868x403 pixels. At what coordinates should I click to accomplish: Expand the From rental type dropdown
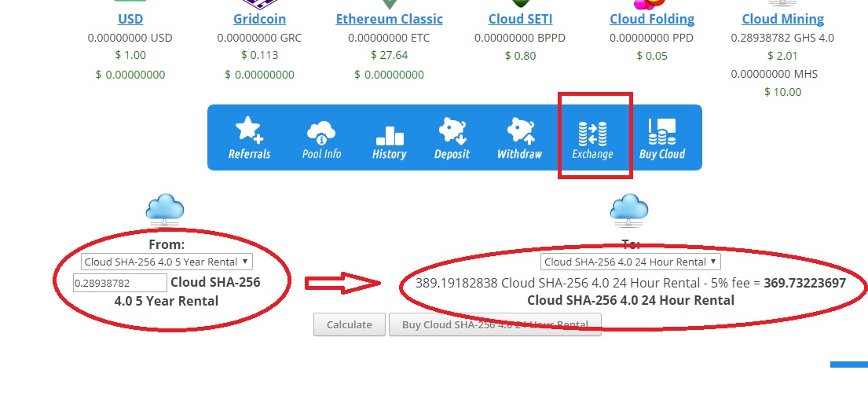pyautogui.click(x=167, y=262)
